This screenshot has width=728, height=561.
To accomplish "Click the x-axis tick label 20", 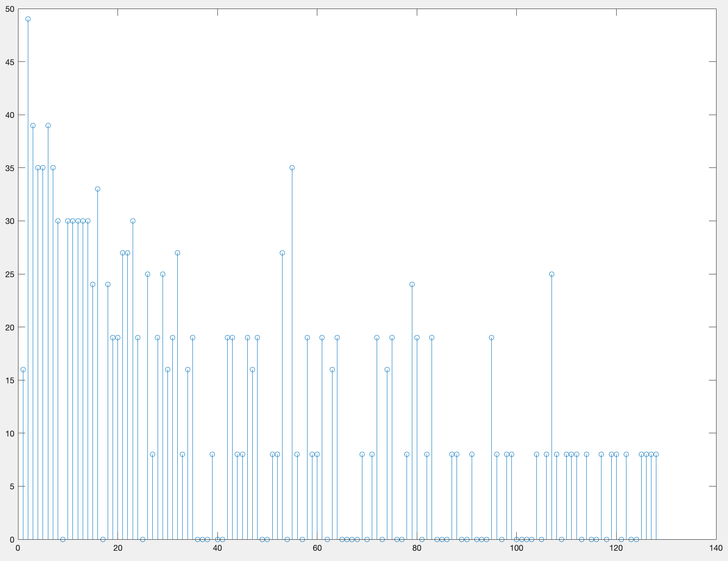I will (x=118, y=548).
